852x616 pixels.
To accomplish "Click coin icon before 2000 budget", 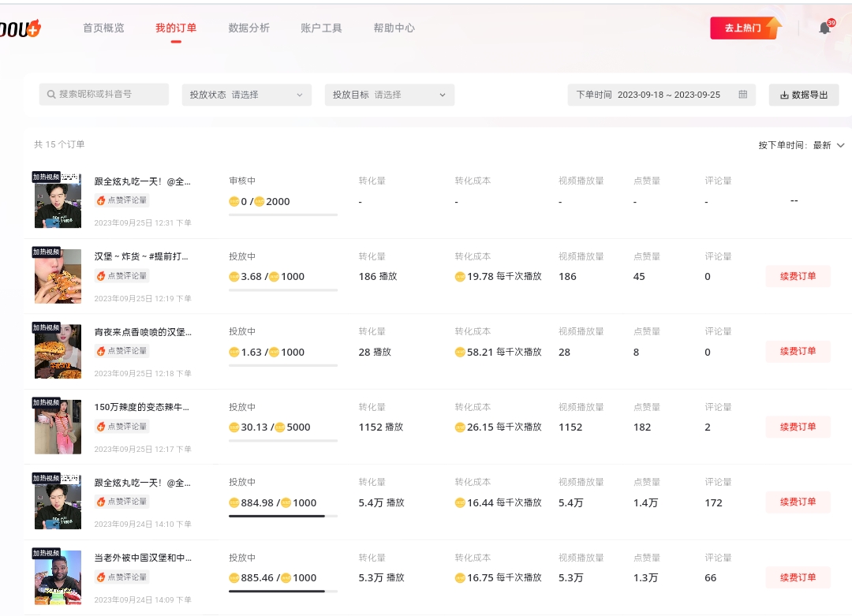I will coord(260,202).
